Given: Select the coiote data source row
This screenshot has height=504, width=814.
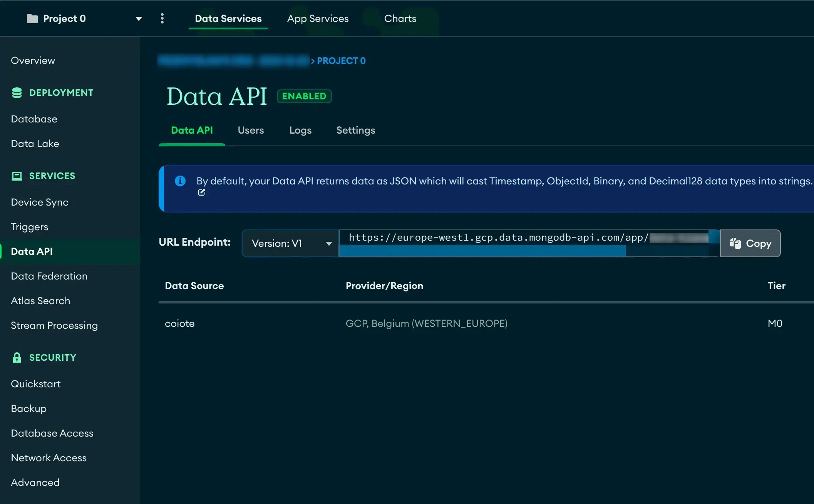Looking at the screenshot, I should 486,323.
